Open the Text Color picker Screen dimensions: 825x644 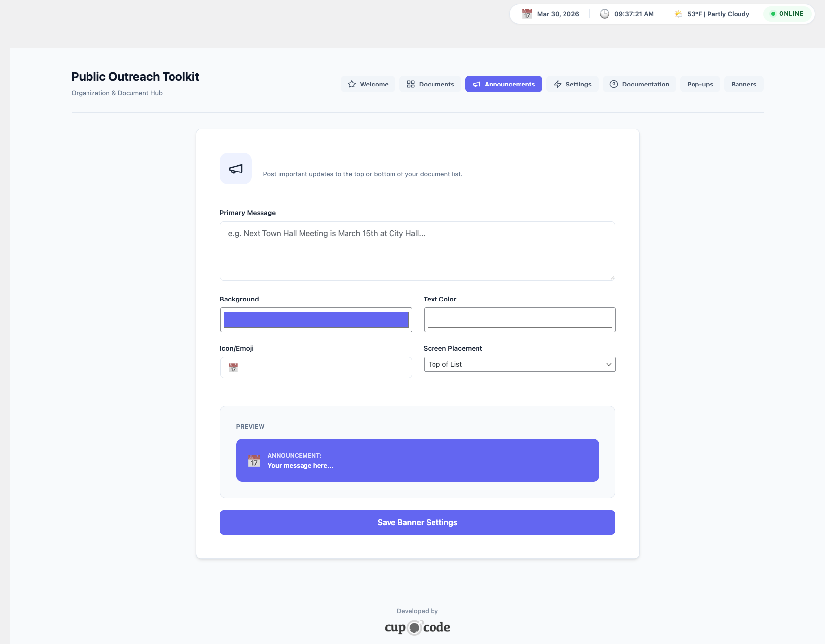520,320
